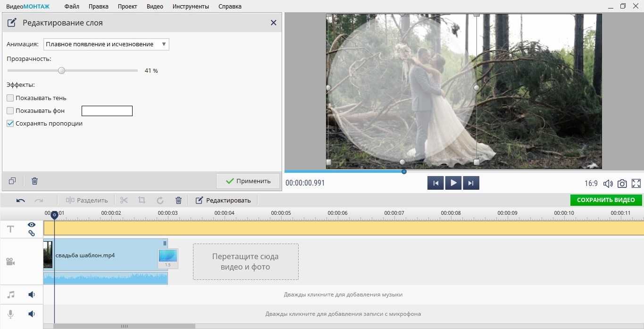This screenshot has width=644, height=329.
Task: Jump to the previous frame button
Action: 435,183
